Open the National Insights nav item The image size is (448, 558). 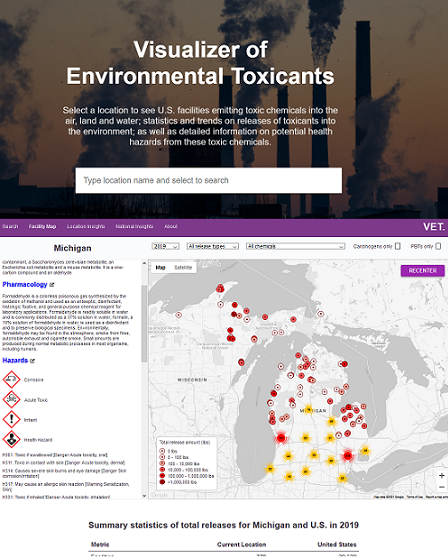[x=134, y=226]
